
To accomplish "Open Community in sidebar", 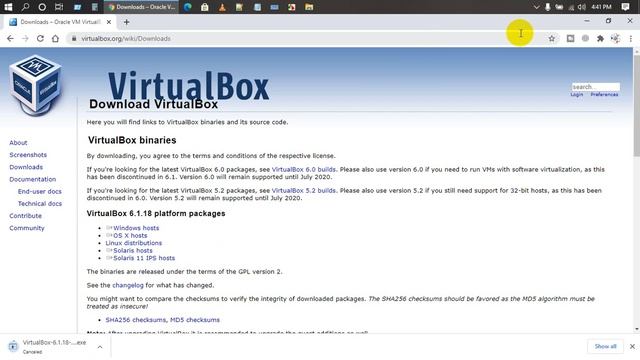I will pos(27,228).
